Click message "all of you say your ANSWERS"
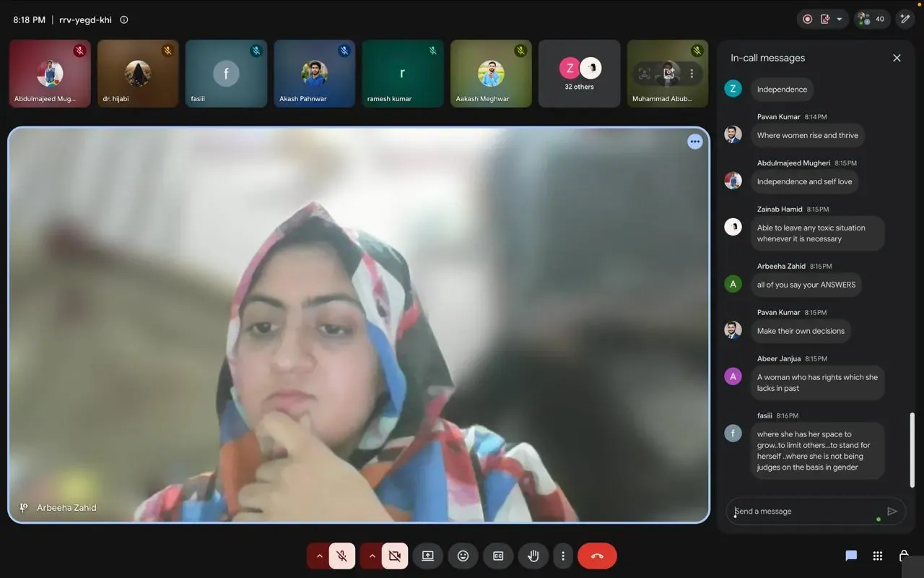 point(806,285)
